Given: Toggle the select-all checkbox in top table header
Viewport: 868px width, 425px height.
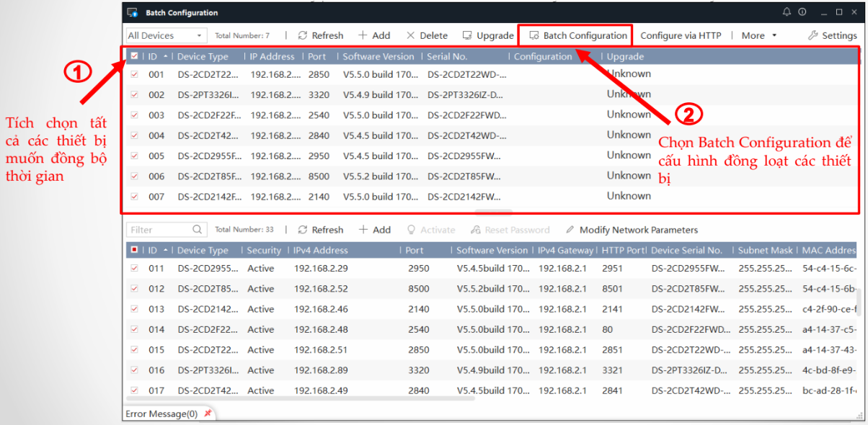Looking at the screenshot, I should click(134, 56).
